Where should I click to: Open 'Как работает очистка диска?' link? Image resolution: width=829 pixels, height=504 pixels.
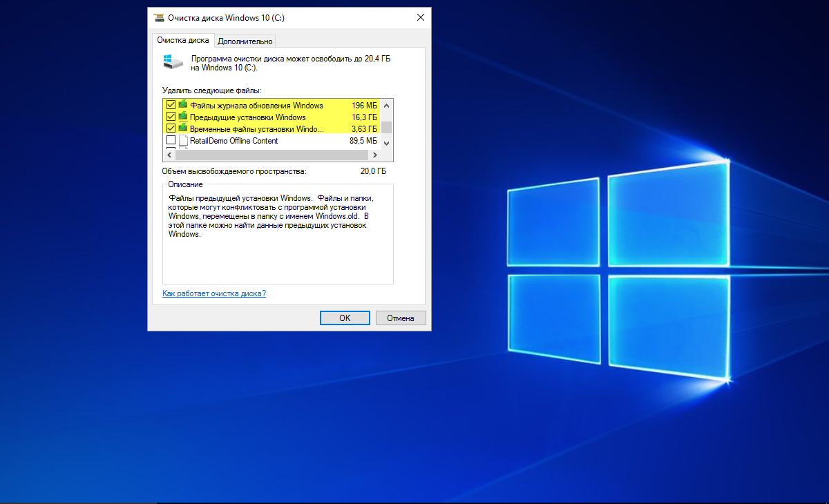tap(213, 293)
